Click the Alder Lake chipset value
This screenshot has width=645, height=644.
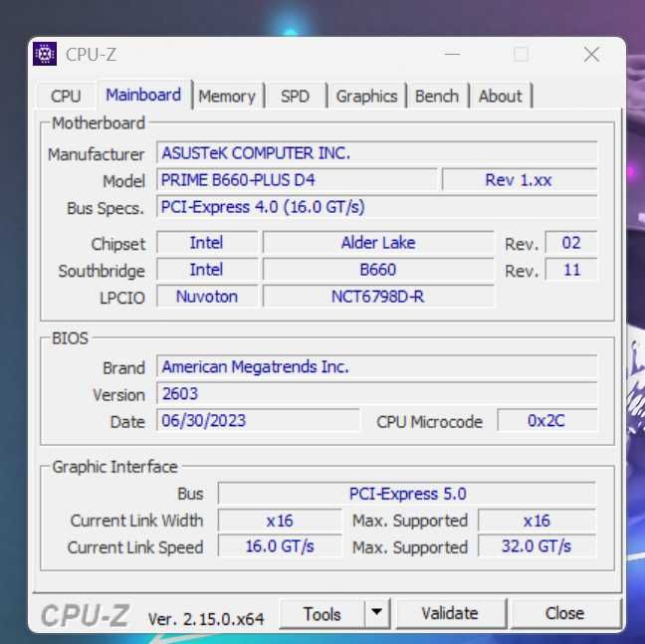pos(378,243)
